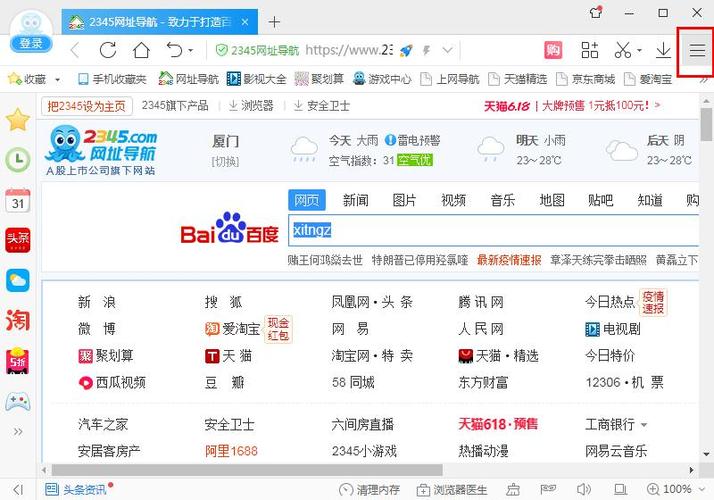Reload the page with refresh icon

(108, 50)
